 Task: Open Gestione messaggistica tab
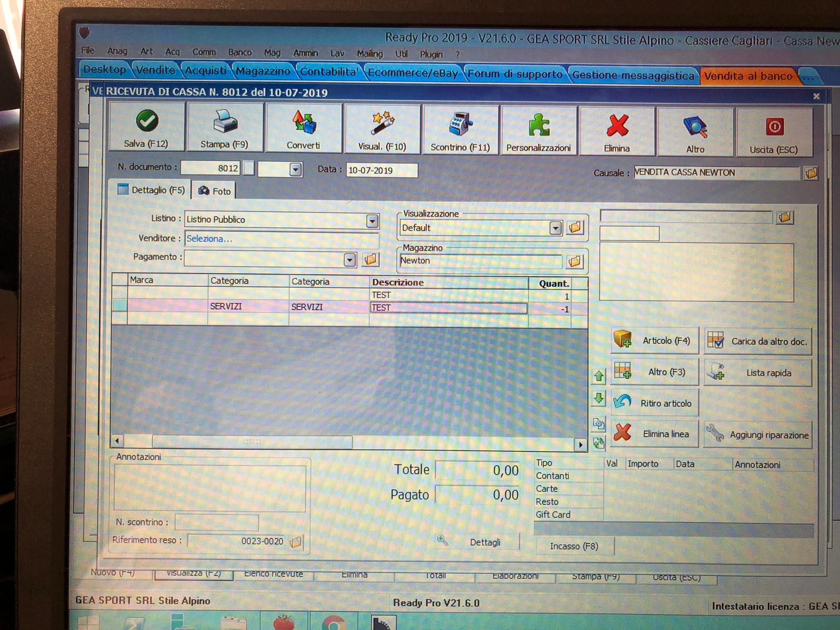point(634,75)
